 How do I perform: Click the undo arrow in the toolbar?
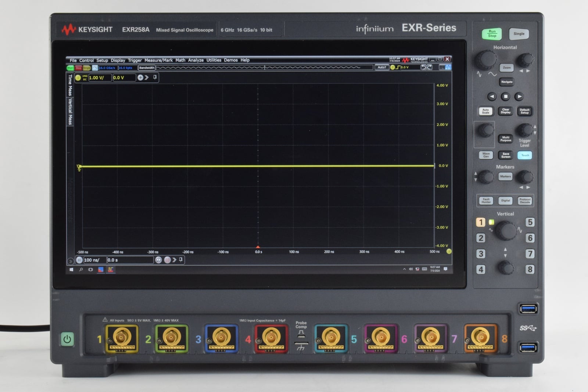[423, 67]
